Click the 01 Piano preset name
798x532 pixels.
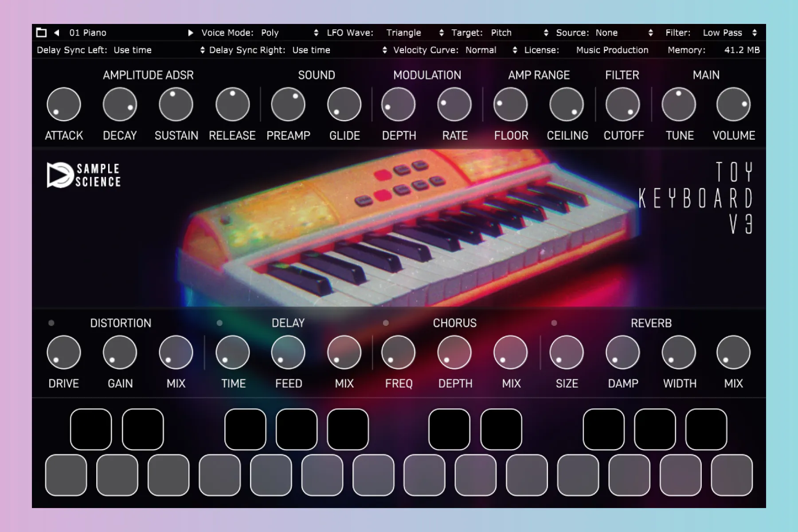[88, 33]
